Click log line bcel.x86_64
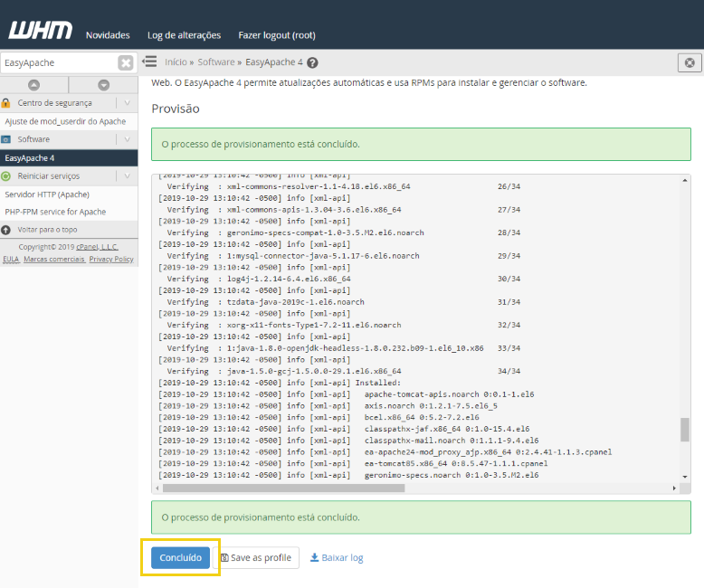This screenshot has width=704, height=588. pyautogui.click(x=319, y=417)
